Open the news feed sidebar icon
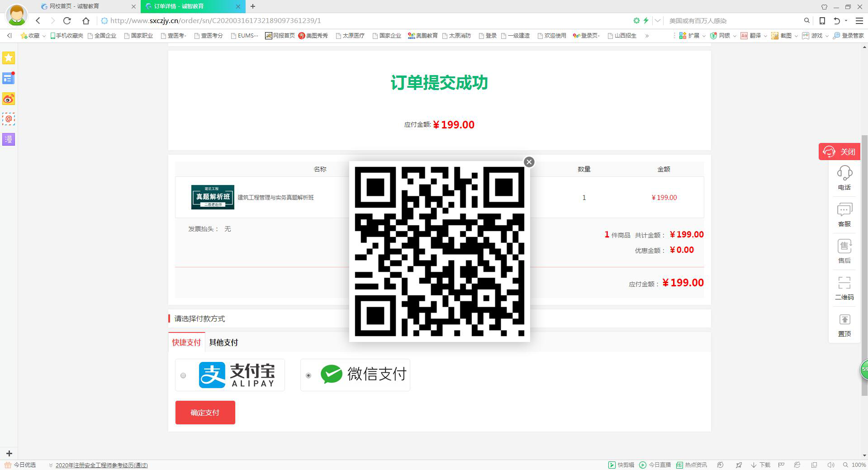The image size is (868, 470). (9, 78)
